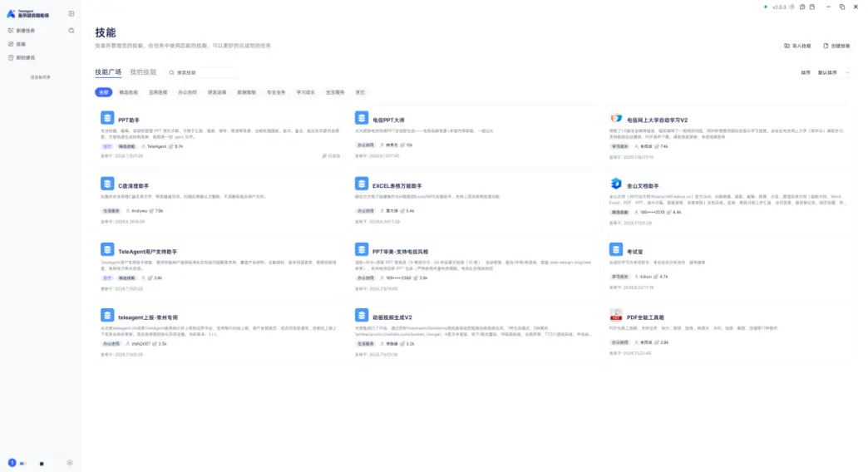This screenshot has width=868, height=472.
Task: Filter skills by 办公协同 category chip
Action: coord(188,92)
